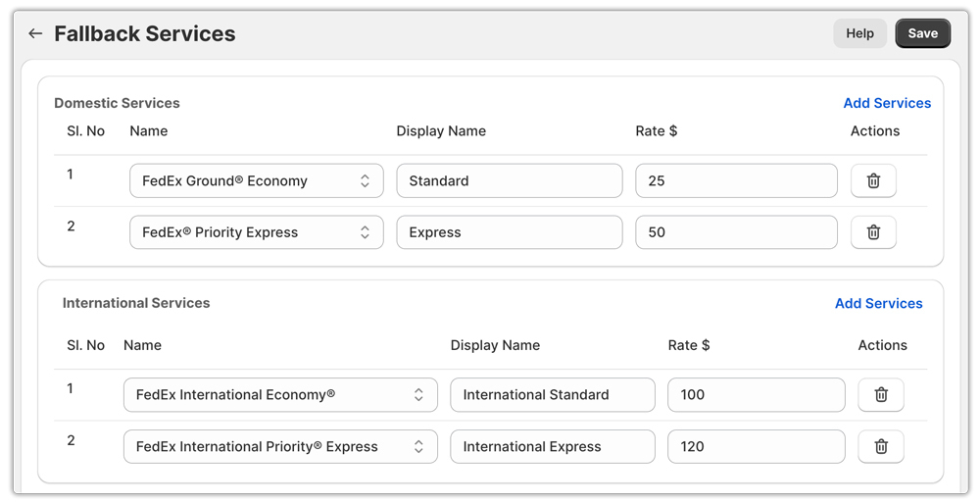Open the FedEx Priority Express name dropdown
Viewport: 980px width, 503px height.
[x=256, y=232]
